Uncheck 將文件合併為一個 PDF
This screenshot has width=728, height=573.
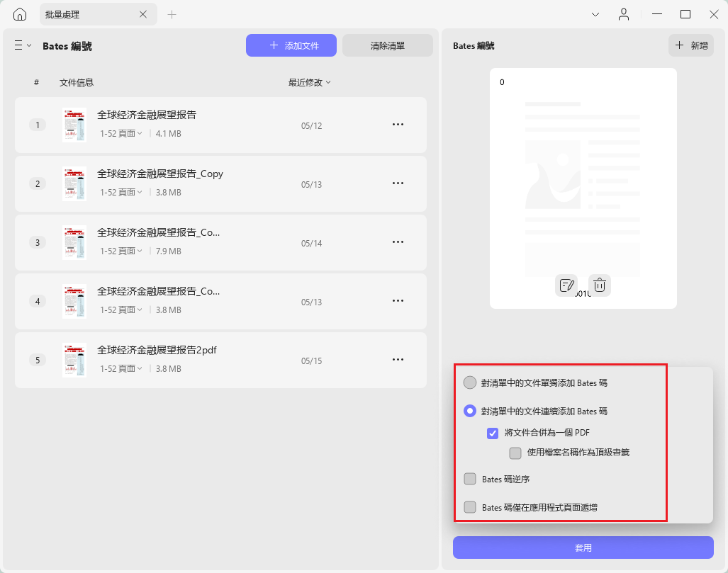point(493,433)
